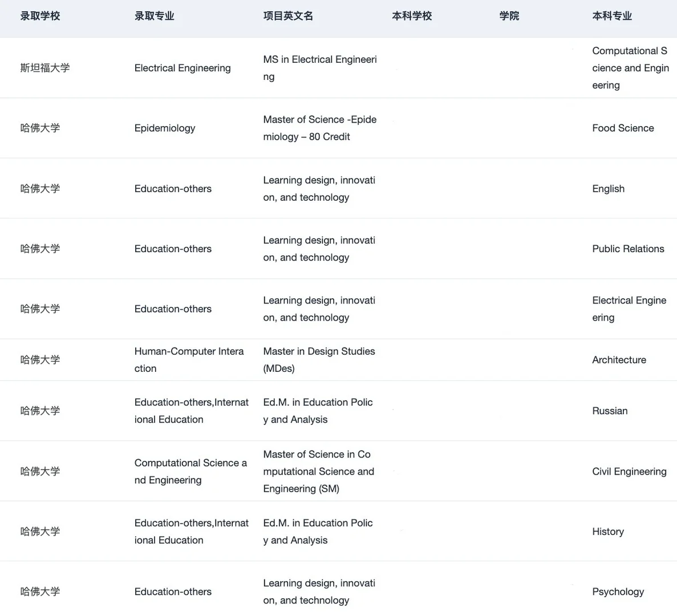Select the Master of Science -Epidemiology – 80 Credit cell
Screen dimensions: 677x616
pos(320,128)
